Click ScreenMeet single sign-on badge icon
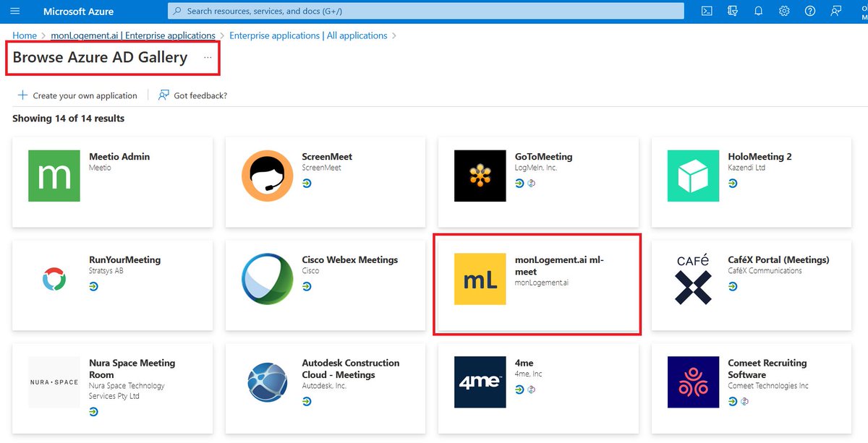Screen dimensions: 868x443 pyautogui.click(x=306, y=184)
